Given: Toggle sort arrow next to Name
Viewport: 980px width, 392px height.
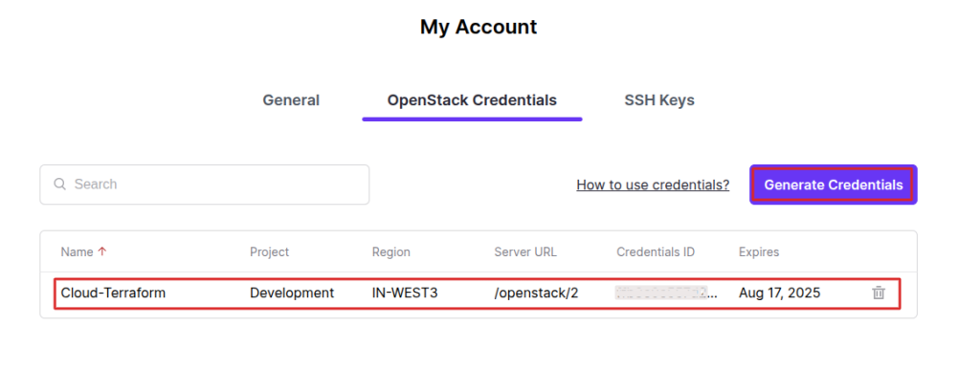Looking at the screenshot, I should click(102, 252).
